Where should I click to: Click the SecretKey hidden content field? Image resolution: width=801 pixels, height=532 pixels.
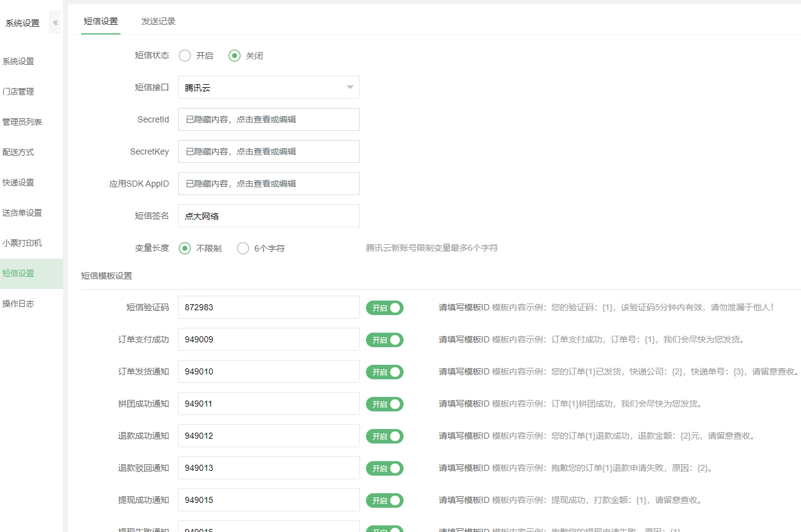tap(268, 151)
